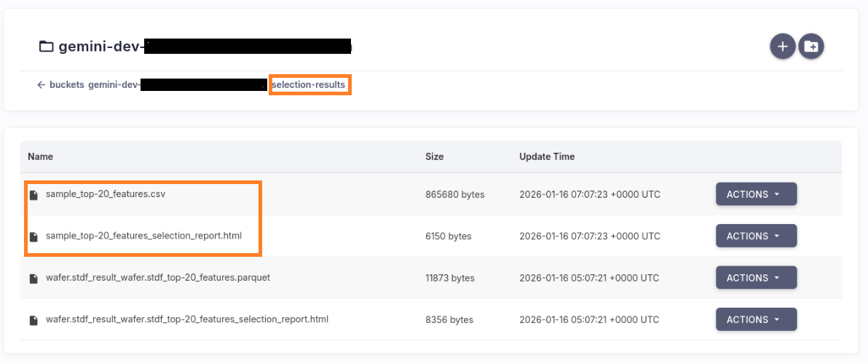Go to the buckets breadcrumb link
The image size is (868, 363).
pos(67,85)
